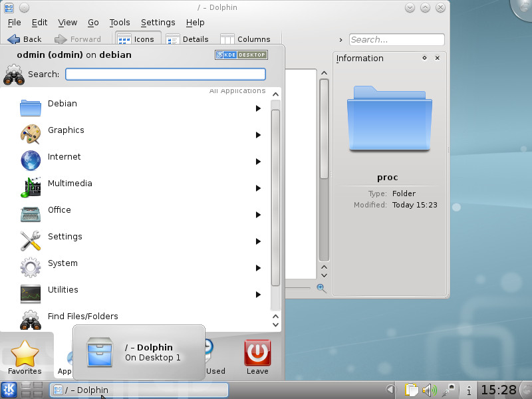Open the notifications info tray icon

tap(469, 390)
